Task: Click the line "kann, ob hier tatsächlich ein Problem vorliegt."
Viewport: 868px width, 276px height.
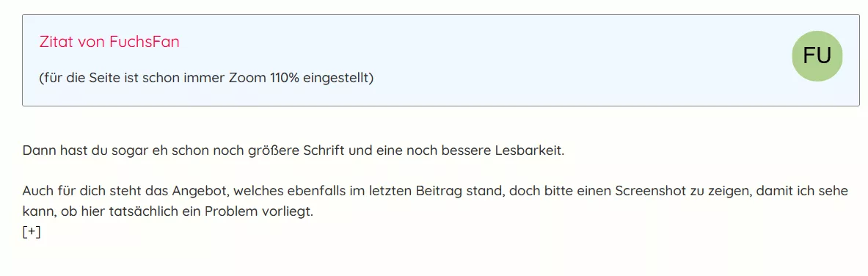Action: pyautogui.click(x=168, y=211)
